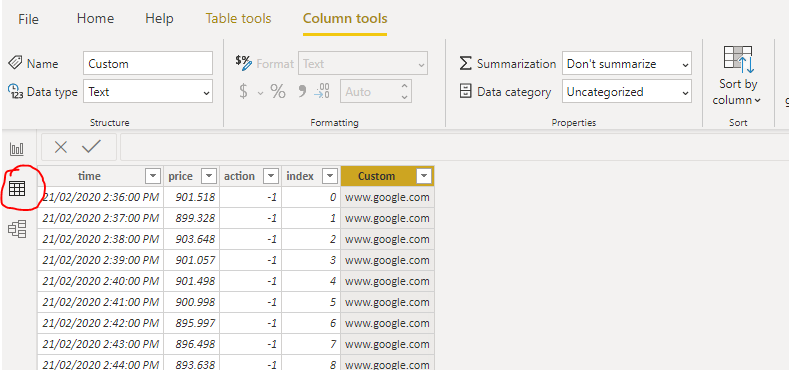The width and height of the screenshot is (789, 370).
Task: Cancel the formula with the X icon
Action: coord(60,147)
